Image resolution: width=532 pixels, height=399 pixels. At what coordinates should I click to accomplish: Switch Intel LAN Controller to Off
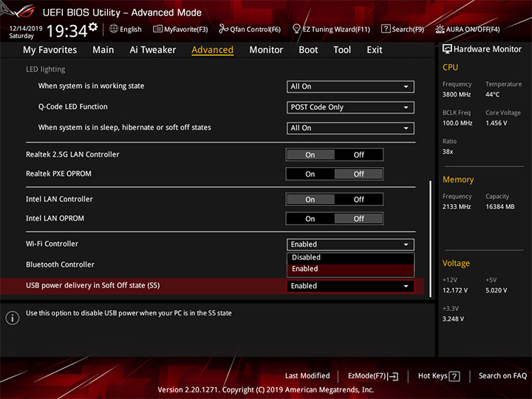pos(358,199)
